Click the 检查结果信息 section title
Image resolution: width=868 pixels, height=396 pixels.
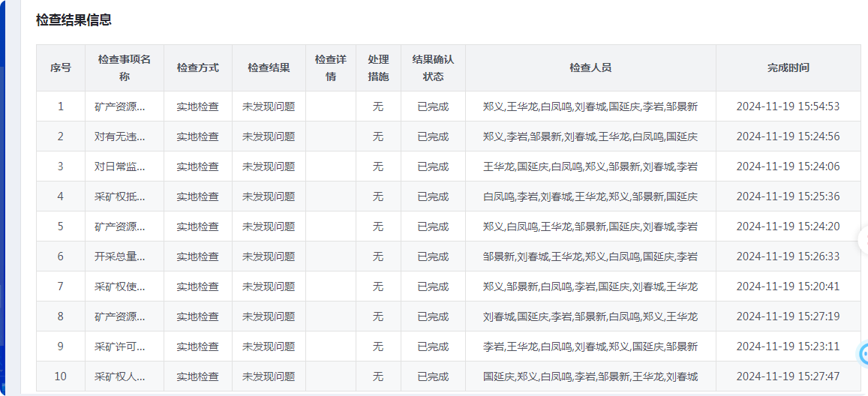point(74,20)
